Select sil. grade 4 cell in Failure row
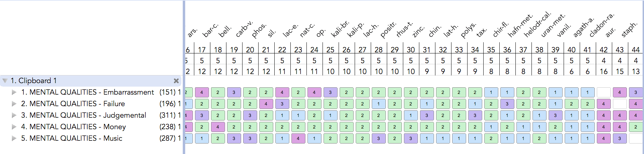Viewport: 644px width, 154px height. [266, 104]
